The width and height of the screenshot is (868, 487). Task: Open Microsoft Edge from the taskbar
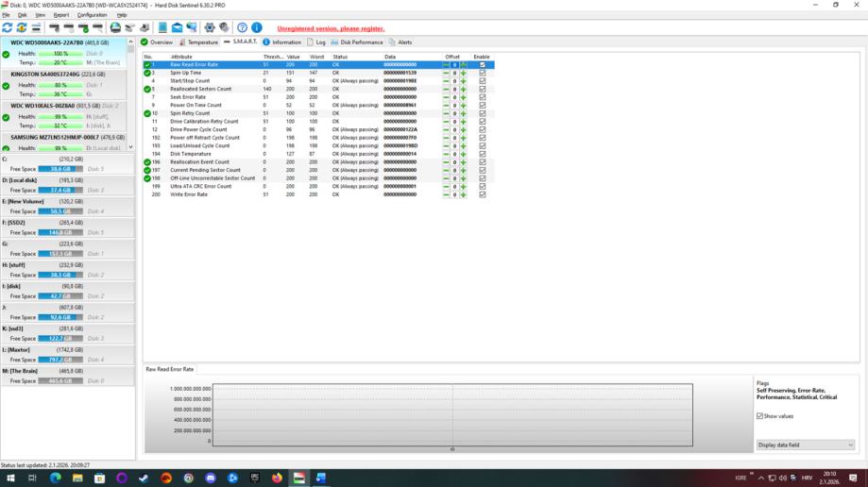pos(56,478)
